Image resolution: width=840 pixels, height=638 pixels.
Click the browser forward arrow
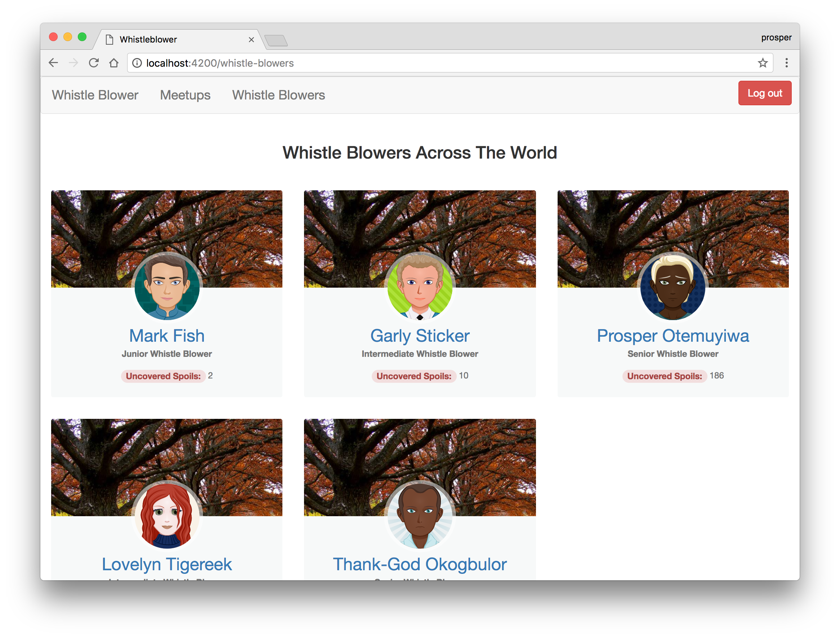pos(74,63)
